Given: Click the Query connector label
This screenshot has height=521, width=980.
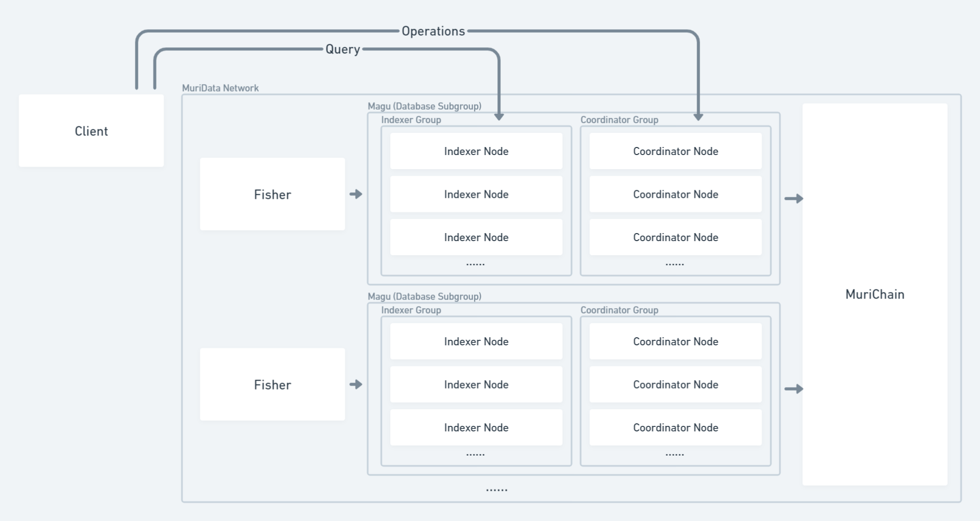Looking at the screenshot, I should [342, 49].
